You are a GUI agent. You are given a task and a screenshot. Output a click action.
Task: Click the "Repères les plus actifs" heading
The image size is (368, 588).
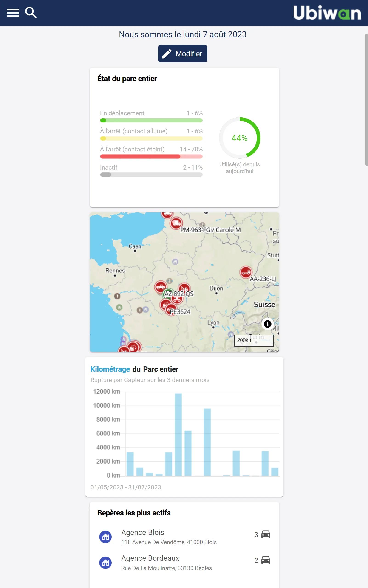[134, 513]
